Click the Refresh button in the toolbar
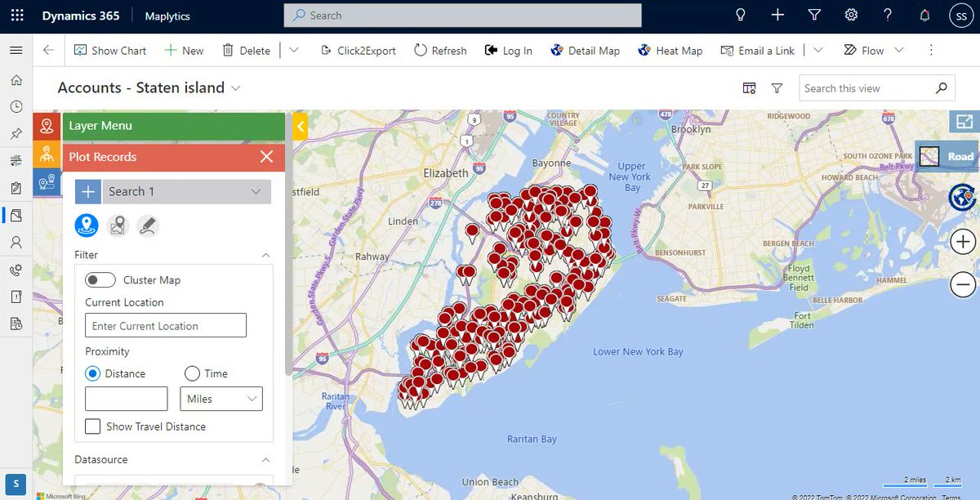The width and height of the screenshot is (980, 500). (x=440, y=50)
